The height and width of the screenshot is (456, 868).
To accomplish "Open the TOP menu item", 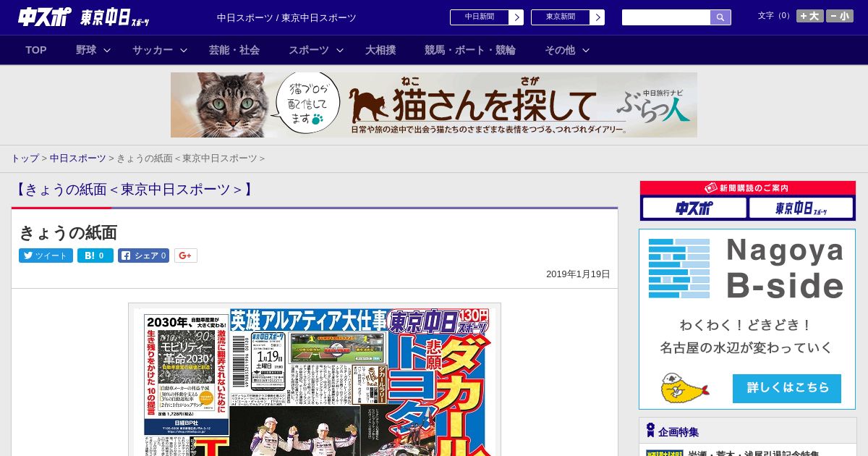I will pyautogui.click(x=36, y=50).
